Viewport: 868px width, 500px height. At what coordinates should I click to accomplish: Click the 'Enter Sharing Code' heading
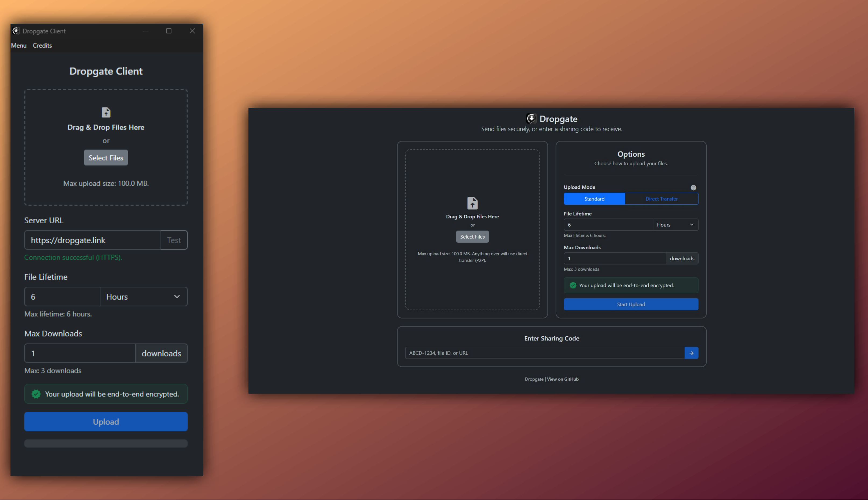pos(552,338)
